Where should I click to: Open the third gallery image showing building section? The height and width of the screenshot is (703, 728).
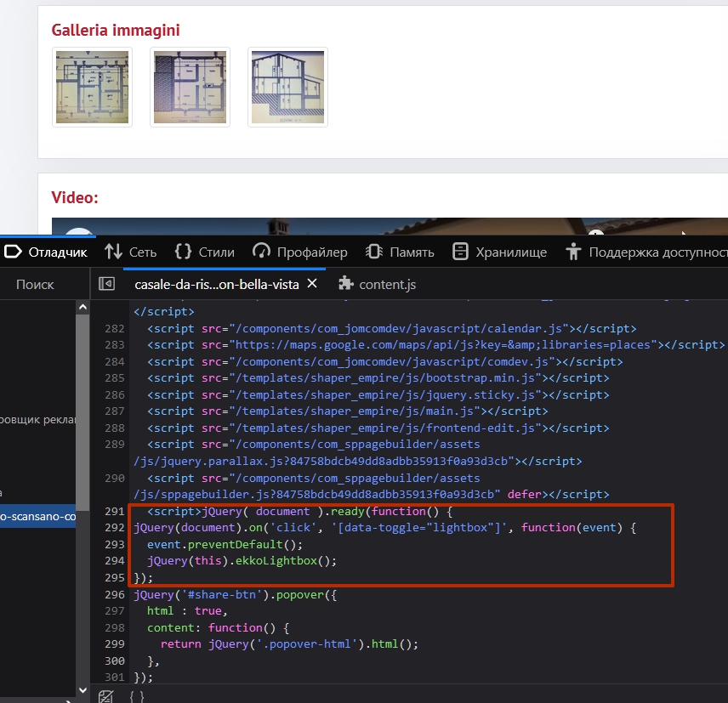tap(287, 87)
